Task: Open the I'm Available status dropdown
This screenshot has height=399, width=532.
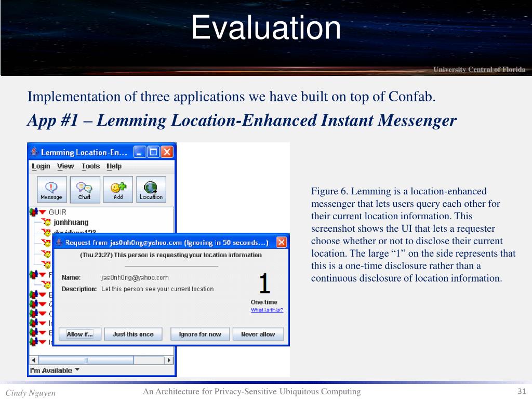Action: click(55, 370)
